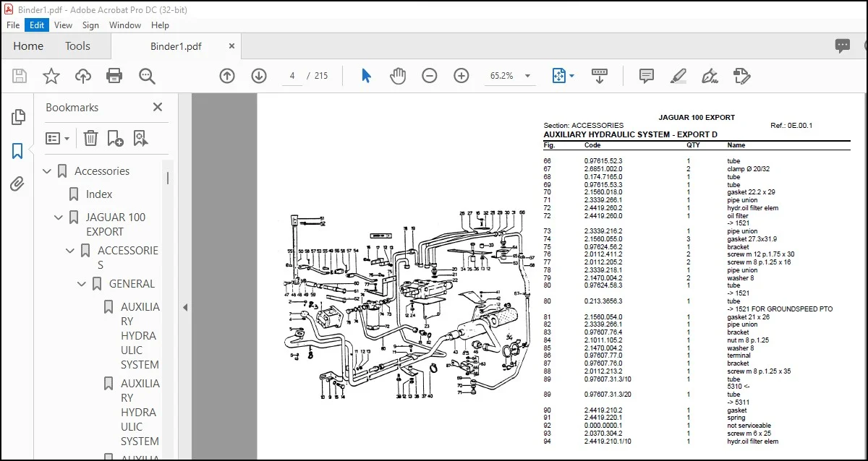Open the chat comments icon at top right

click(843, 46)
